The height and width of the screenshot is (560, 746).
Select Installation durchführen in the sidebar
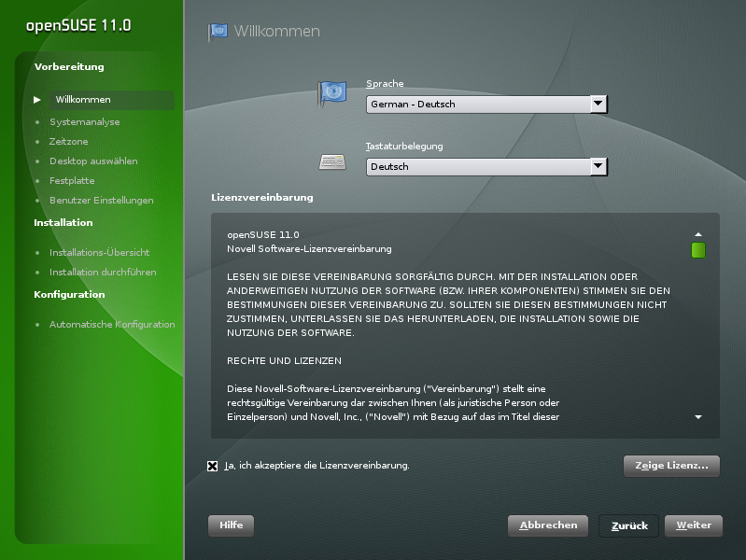pyautogui.click(x=103, y=273)
